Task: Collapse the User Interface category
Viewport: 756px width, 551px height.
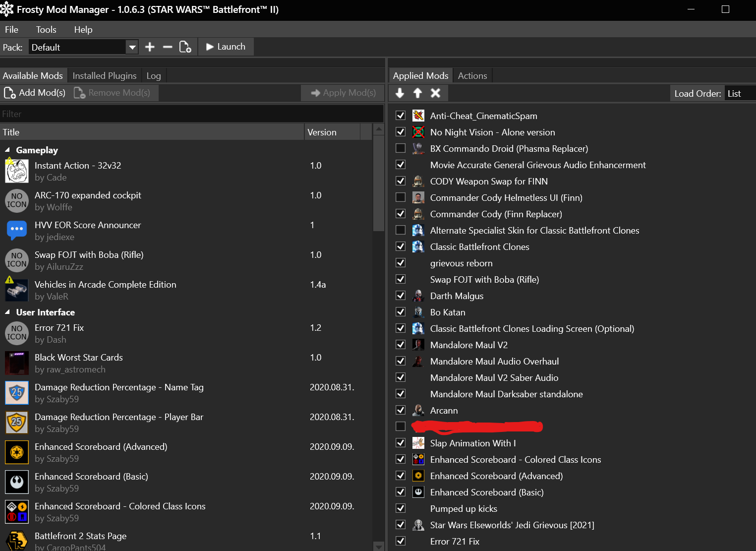Action: pyautogui.click(x=7, y=312)
